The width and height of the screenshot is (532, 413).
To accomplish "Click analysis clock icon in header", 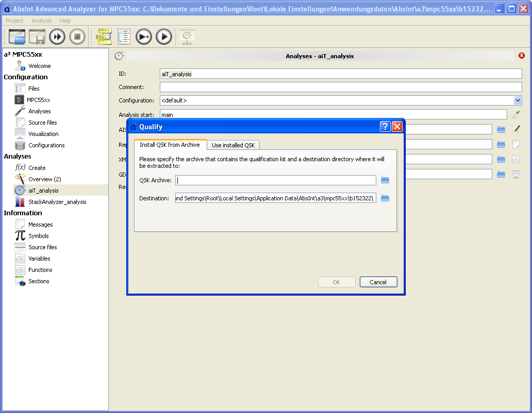I will [119, 56].
